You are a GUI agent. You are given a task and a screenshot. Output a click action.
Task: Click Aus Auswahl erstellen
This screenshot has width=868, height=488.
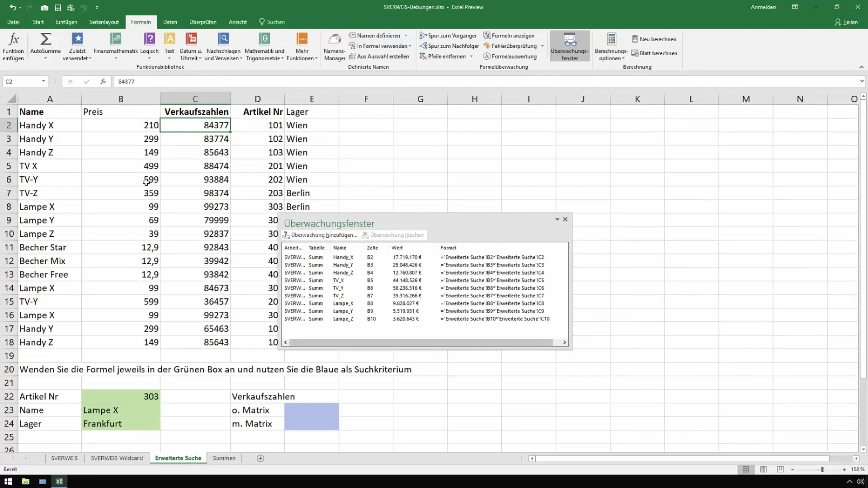coord(379,56)
